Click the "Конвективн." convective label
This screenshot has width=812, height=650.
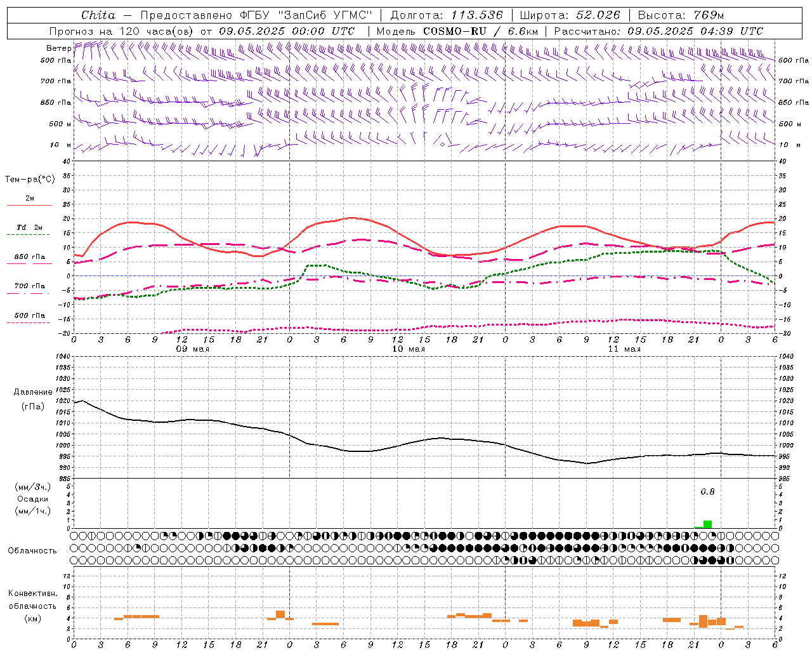(x=32, y=594)
